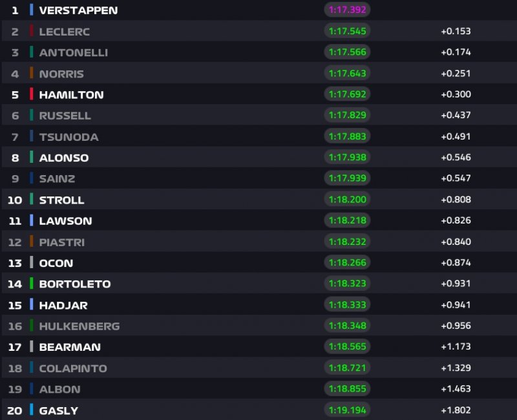Select the BEARMAN driver name
The height and width of the screenshot is (420, 517).
(69, 347)
